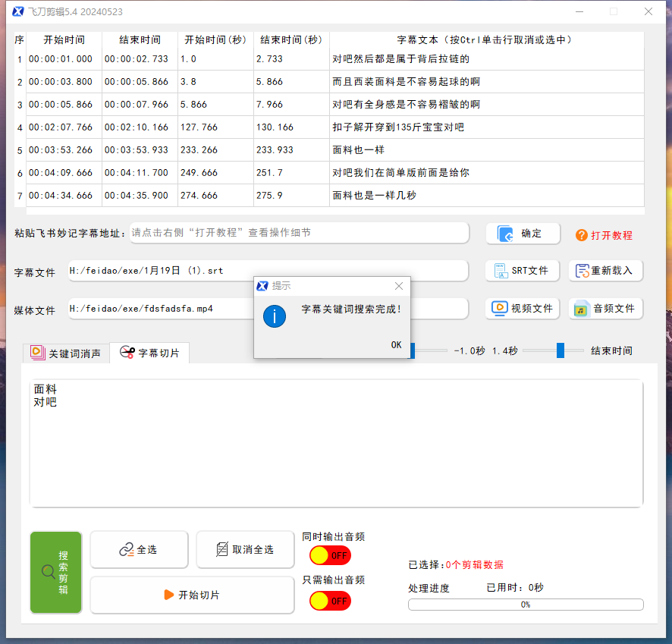Click the 粘贴飞书妙记字幕地址 input field
The height and width of the screenshot is (644, 672).
tap(299, 233)
